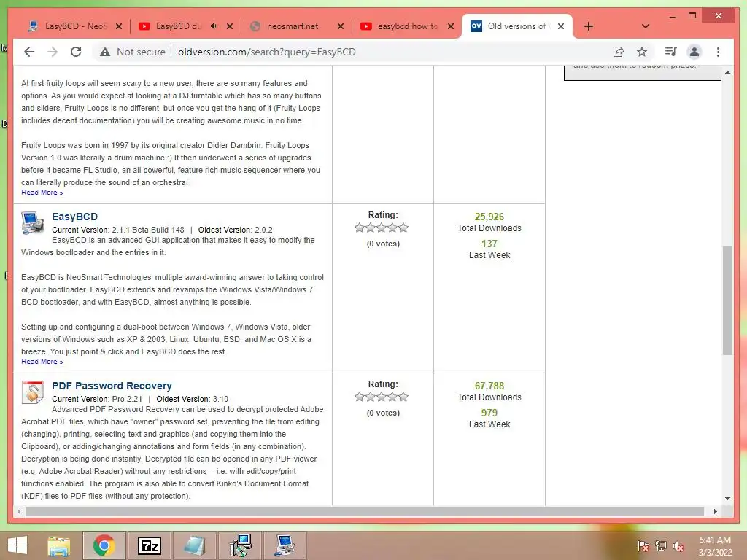Click the browser forward arrow

point(53,52)
